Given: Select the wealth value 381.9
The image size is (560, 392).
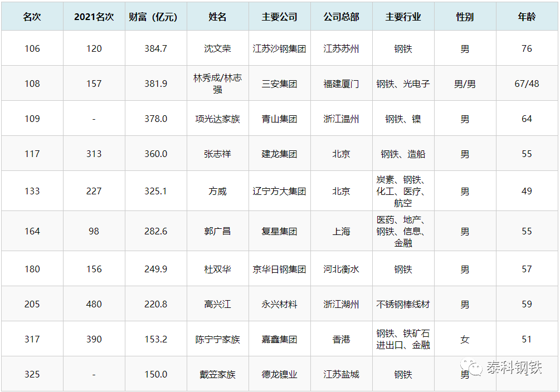Looking at the screenshot, I should [155, 84].
